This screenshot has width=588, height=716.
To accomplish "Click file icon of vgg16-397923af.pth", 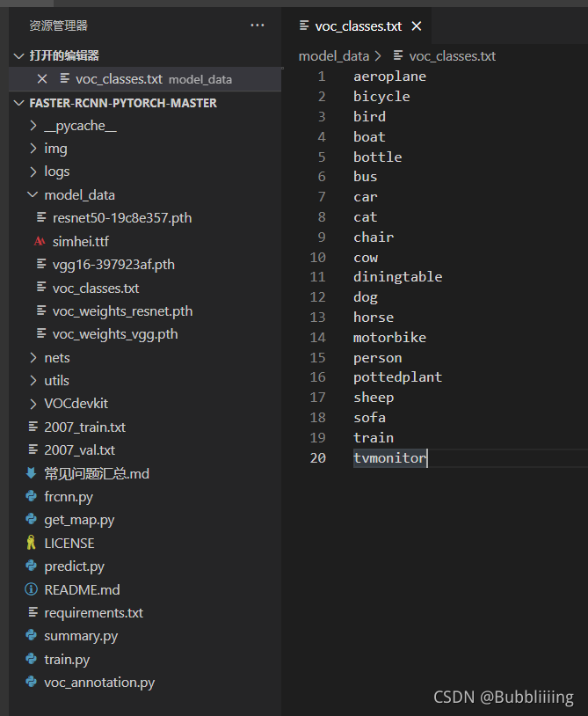I will point(41,264).
